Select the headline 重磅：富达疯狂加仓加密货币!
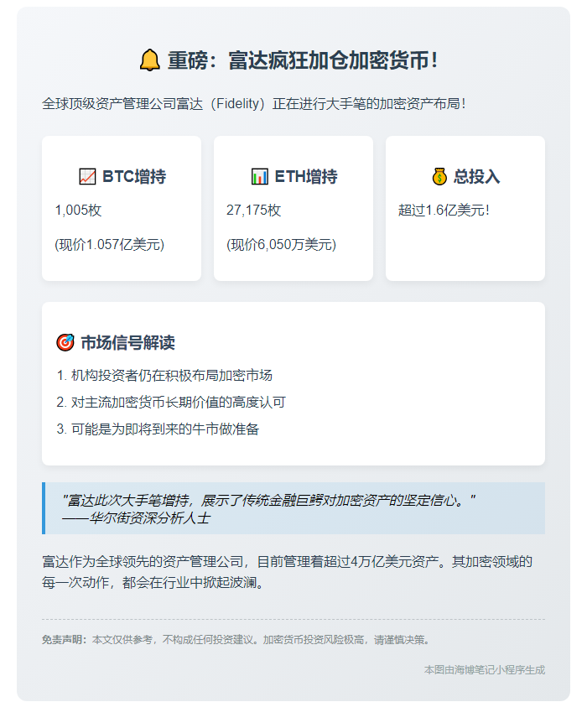 point(303,61)
